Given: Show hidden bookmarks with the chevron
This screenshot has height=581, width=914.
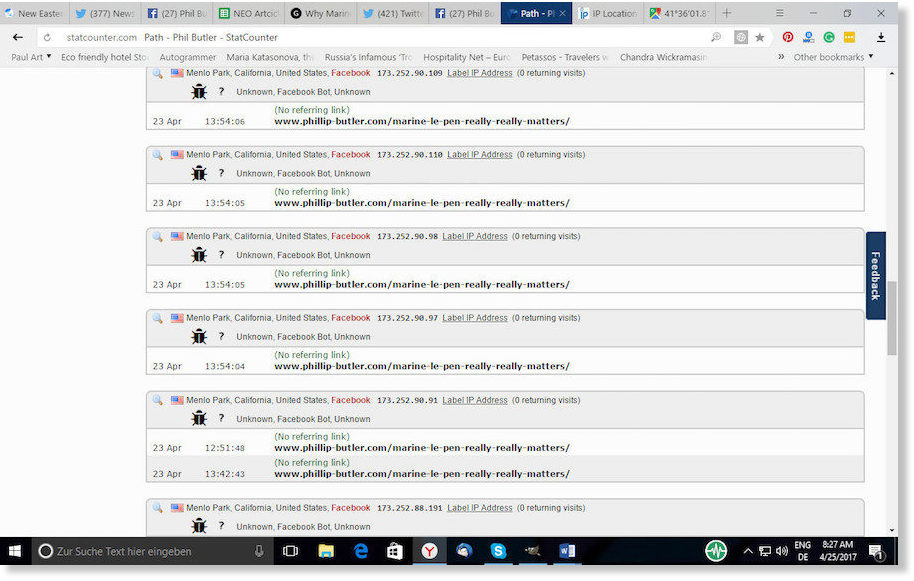Looking at the screenshot, I should tap(781, 57).
